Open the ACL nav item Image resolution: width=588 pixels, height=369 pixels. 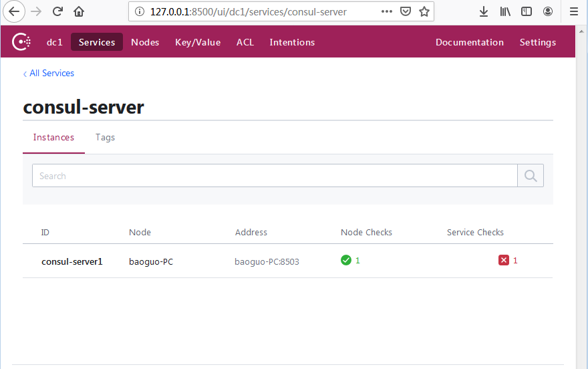245,42
